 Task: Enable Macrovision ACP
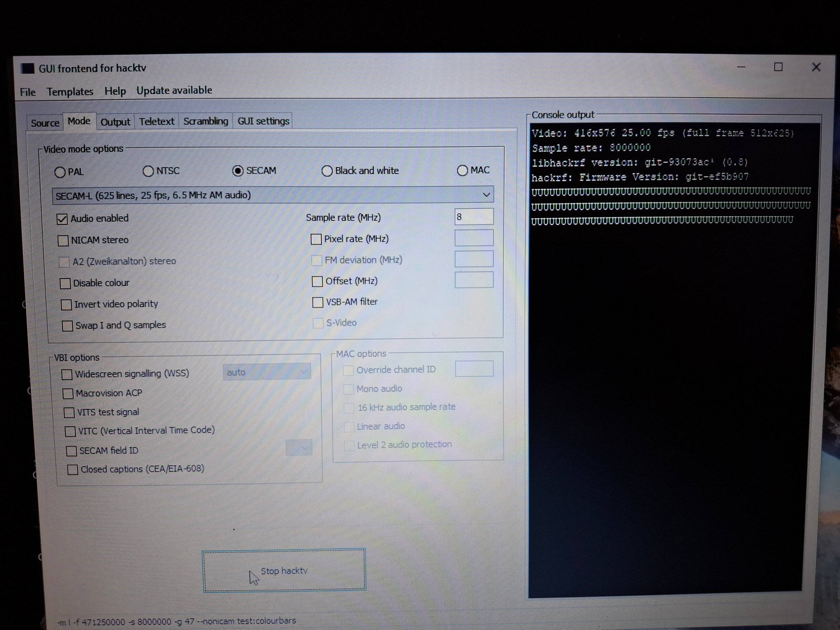point(68,394)
